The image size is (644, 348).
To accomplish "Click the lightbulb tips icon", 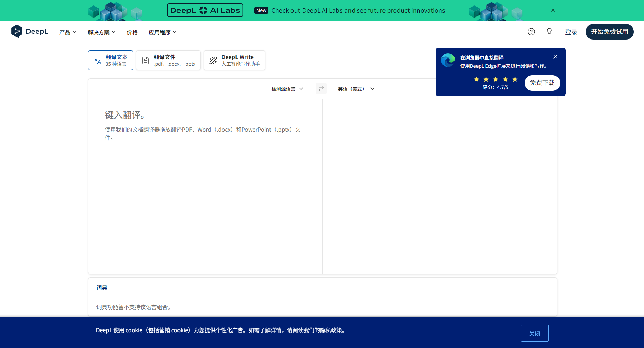I will pyautogui.click(x=549, y=32).
